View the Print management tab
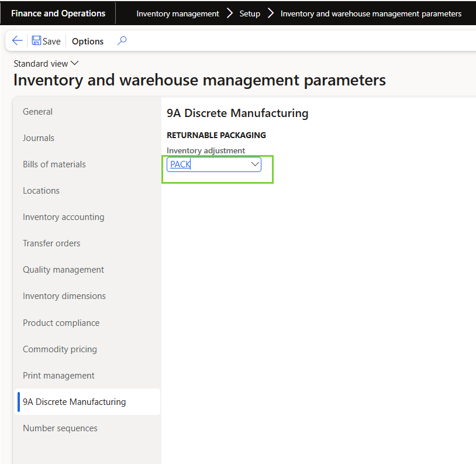This screenshot has width=476, height=464. pyautogui.click(x=58, y=376)
